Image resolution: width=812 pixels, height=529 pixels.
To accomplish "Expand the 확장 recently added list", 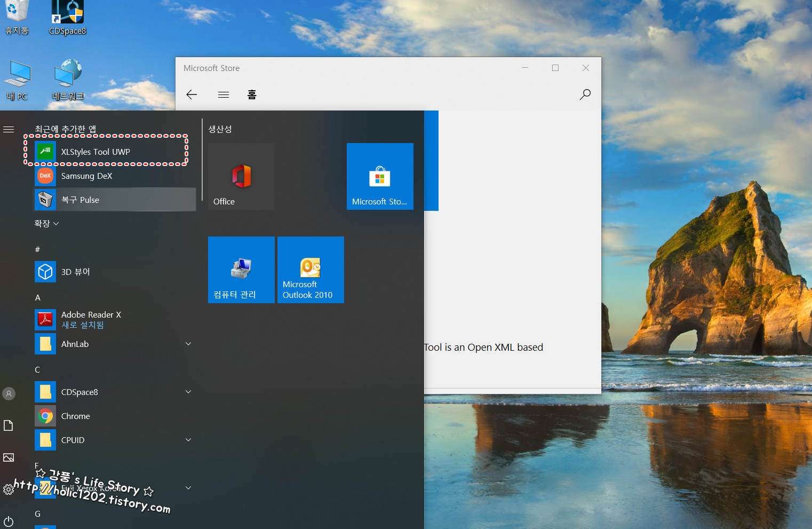I will point(46,224).
